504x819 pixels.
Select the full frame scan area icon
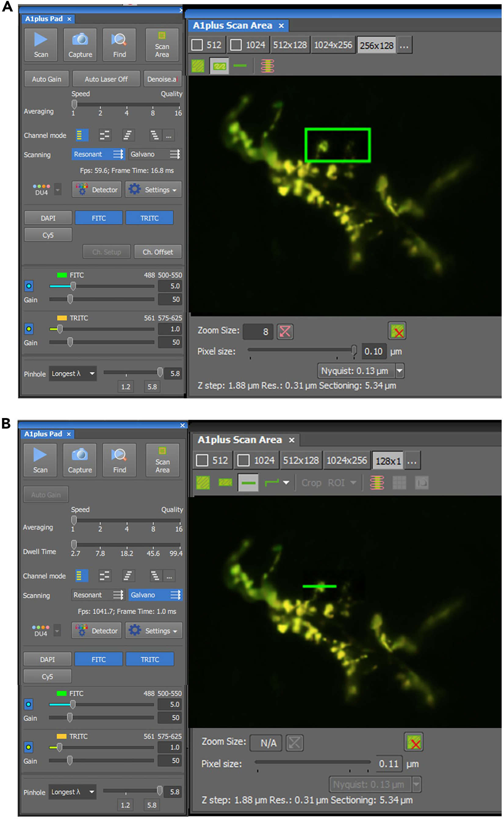pyautogui.click(x=198, y=65)
